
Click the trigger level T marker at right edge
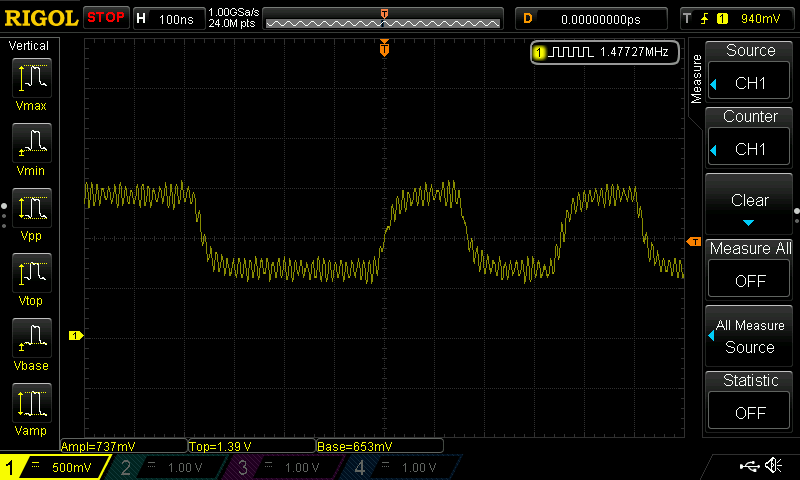[694, 241]
